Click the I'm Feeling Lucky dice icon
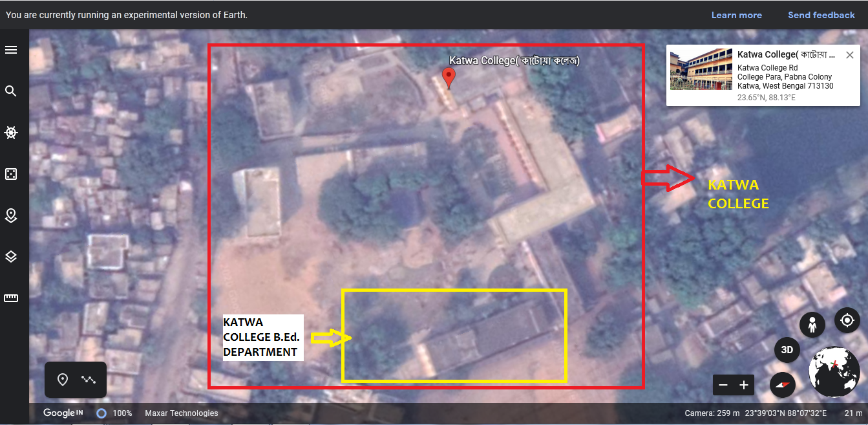 point(11,174)
